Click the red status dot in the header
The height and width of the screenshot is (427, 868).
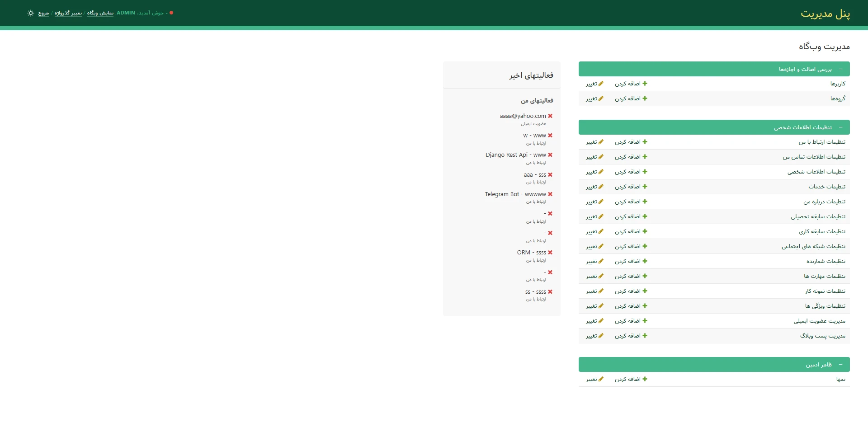(171, 13)
